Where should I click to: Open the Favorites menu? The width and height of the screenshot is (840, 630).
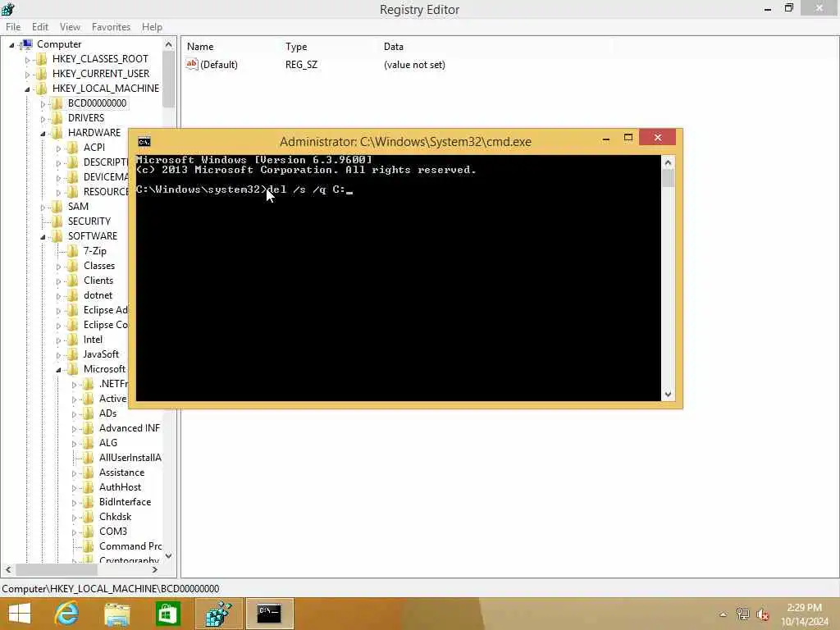pyautogui.click(x=111, y=27)
